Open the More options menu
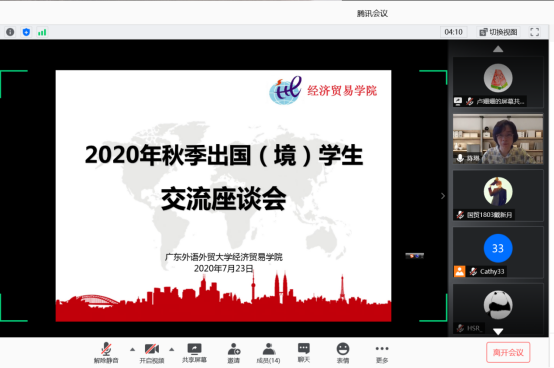554x368 pixels. point(382,352)
